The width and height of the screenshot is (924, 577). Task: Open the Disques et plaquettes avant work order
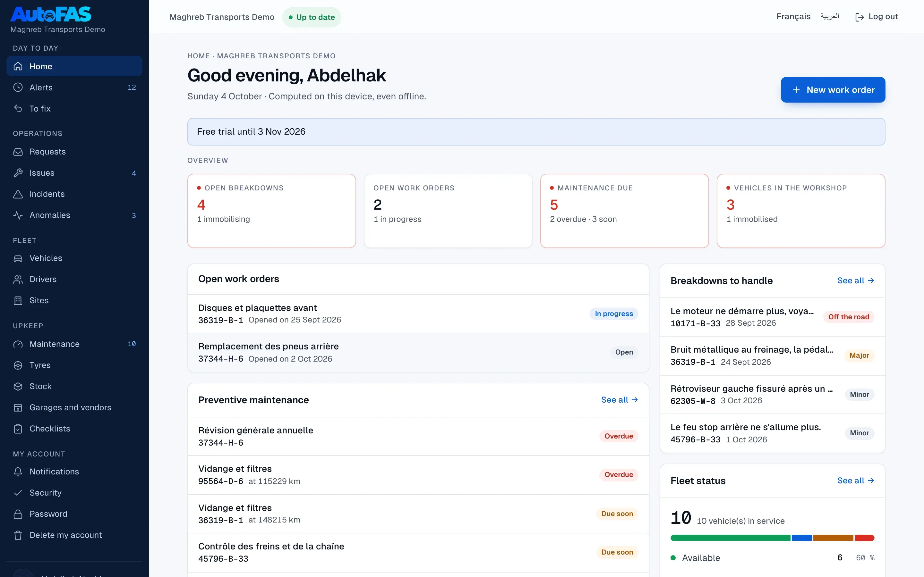point(418,314)
